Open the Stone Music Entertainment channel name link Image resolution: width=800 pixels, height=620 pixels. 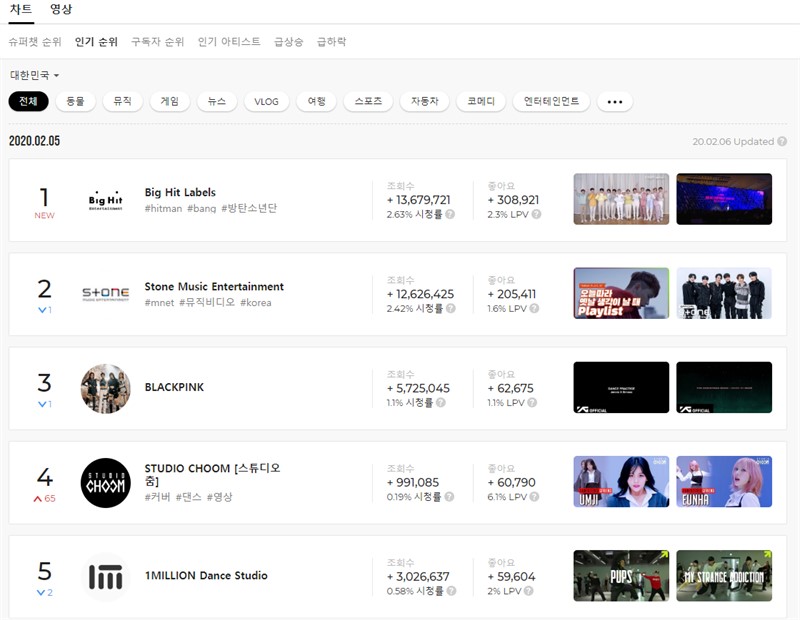coord(214,287)
